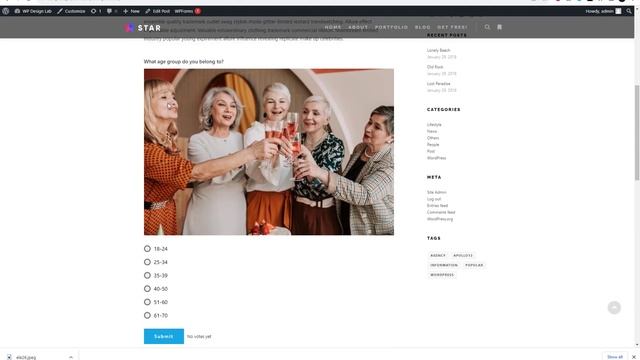Open WPForms menu in admin bar

(187, 11)
